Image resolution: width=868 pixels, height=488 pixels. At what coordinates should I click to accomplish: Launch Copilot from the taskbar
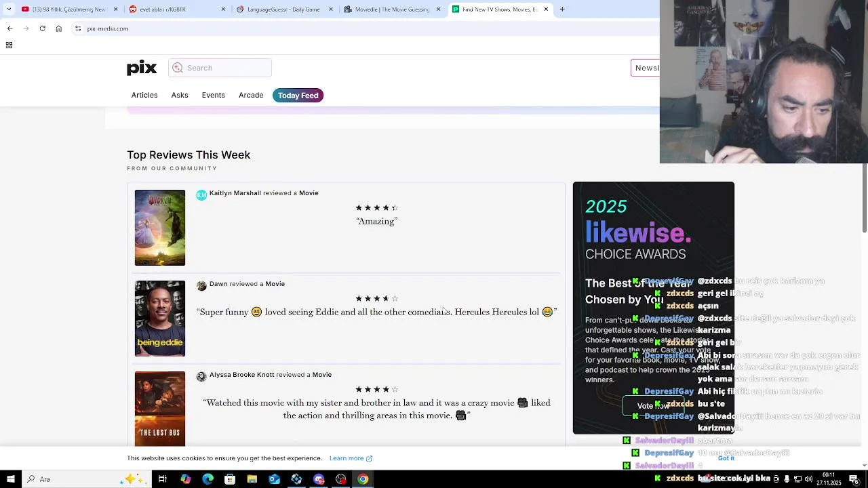coord(185,479)
